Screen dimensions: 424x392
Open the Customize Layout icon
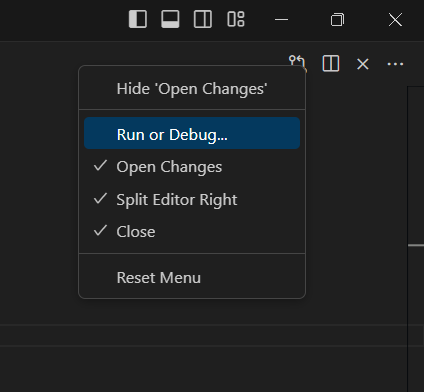coord(236,19)
